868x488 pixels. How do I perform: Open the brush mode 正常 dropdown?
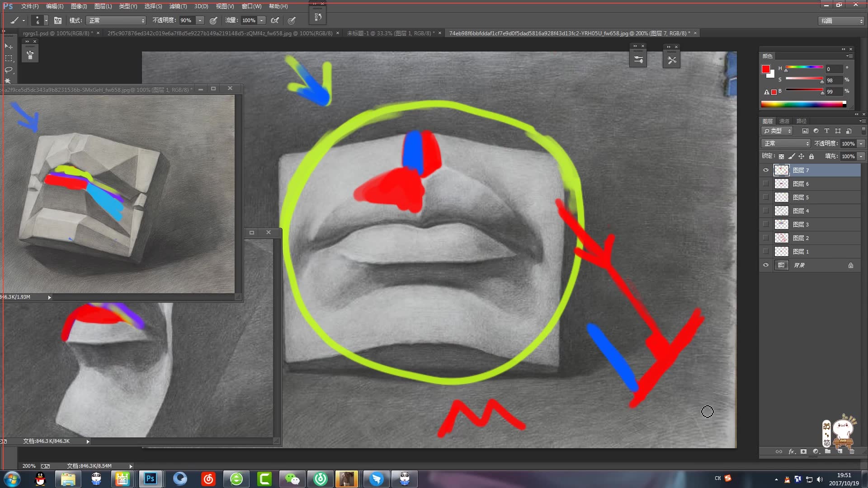click(116, 20)
